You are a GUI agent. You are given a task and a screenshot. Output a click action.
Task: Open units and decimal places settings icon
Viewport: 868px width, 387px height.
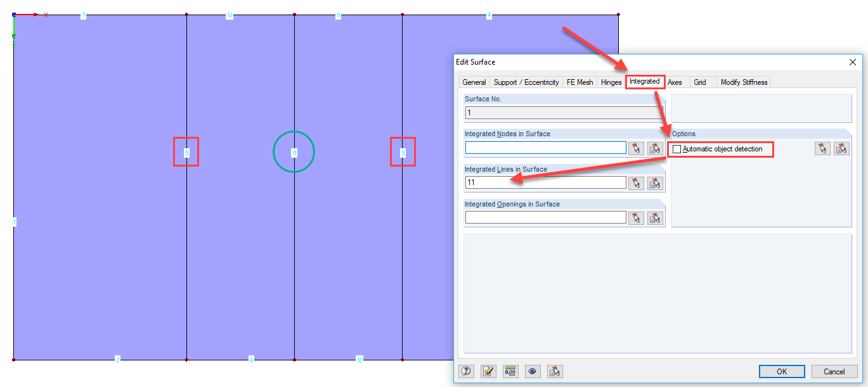(510, 371)
